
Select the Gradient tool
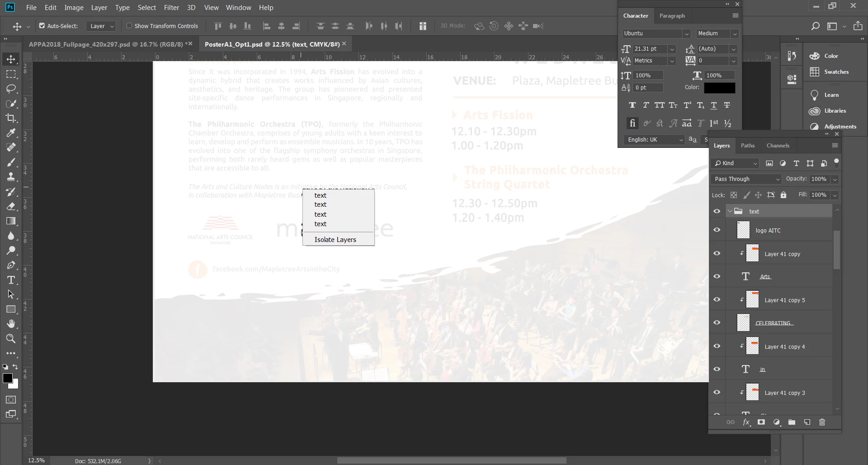pyautogui.click(x=11, y=221)
